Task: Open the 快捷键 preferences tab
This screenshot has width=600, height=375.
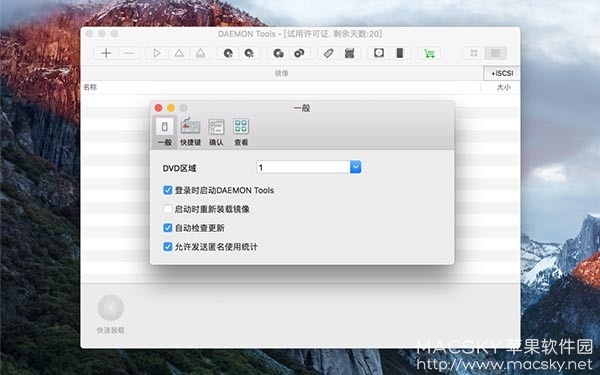Action: tap(190, 132)
